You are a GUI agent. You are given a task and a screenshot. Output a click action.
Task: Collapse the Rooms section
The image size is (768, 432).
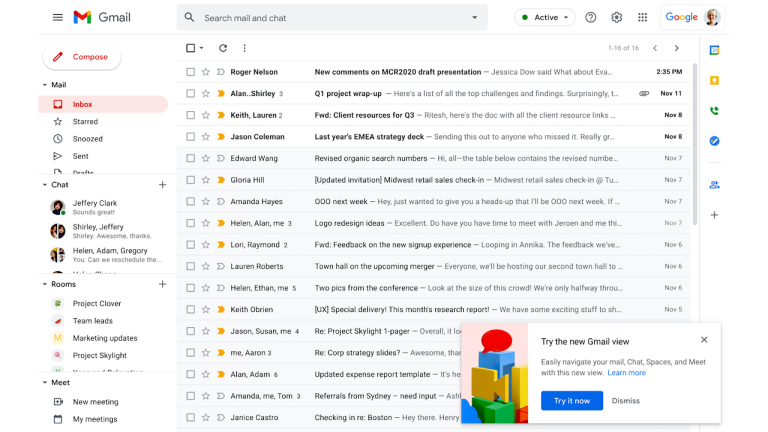tap(45, 284)
